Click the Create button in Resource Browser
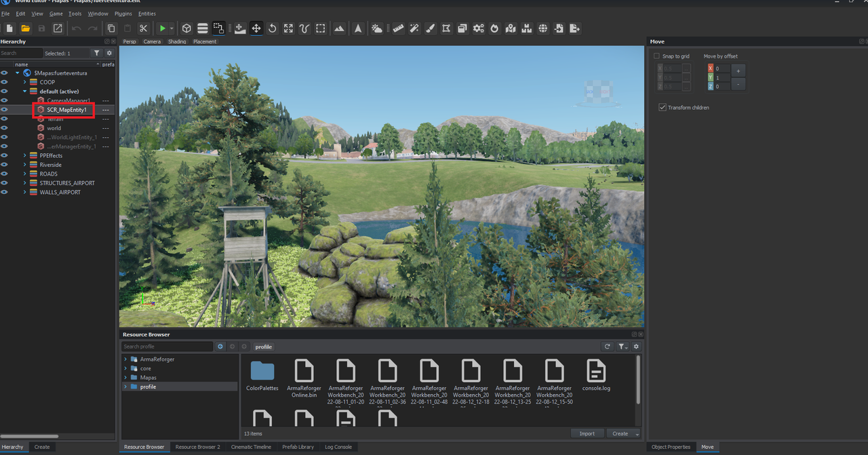The height and width of the screenshot is (455, 868). coord(620,434)
